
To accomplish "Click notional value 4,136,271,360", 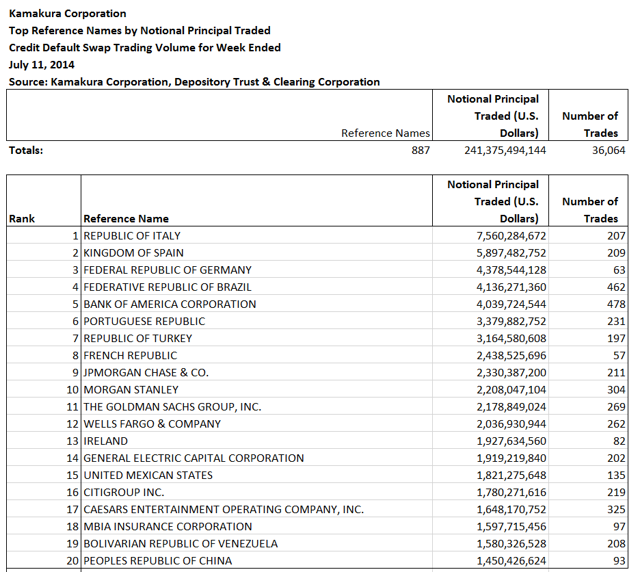I will click(x=511, y=287).
